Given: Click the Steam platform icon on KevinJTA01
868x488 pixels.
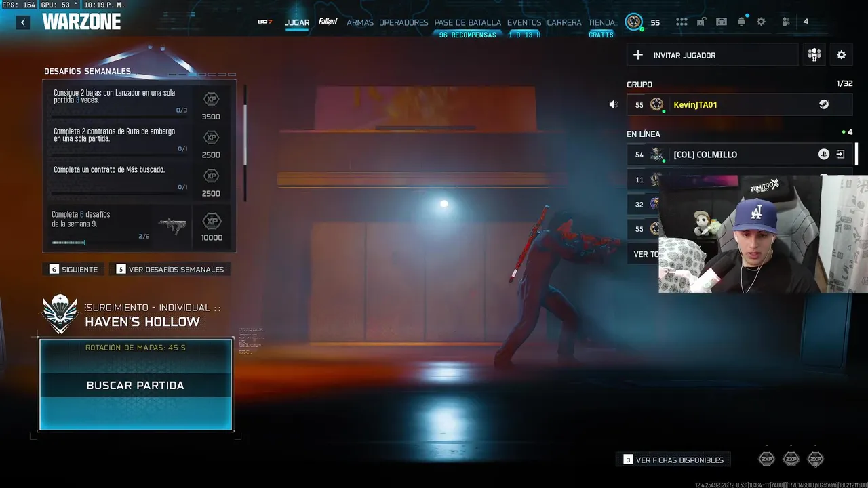Looking at the screenshot, I should tap(824, 104).
